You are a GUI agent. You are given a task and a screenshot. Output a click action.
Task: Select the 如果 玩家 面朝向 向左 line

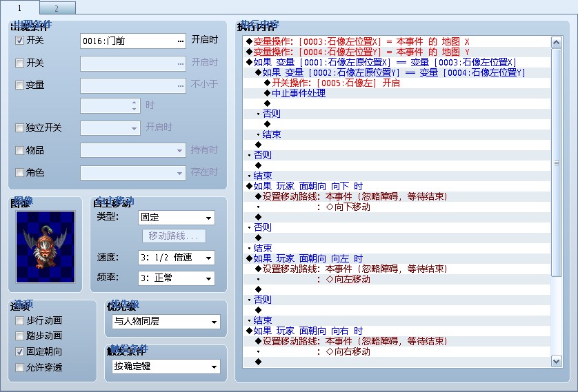pyautogui.click(x=397, y=258)
